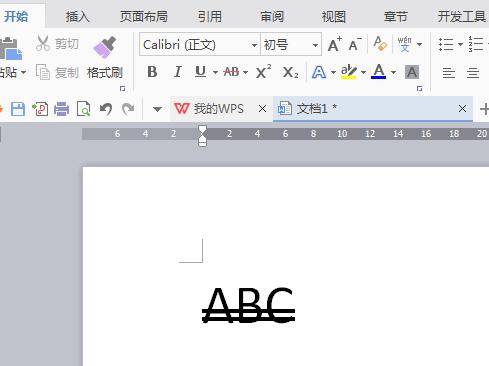Toggle Italic formatting
This screenshot has width=489, height=366.
[178, 72]
